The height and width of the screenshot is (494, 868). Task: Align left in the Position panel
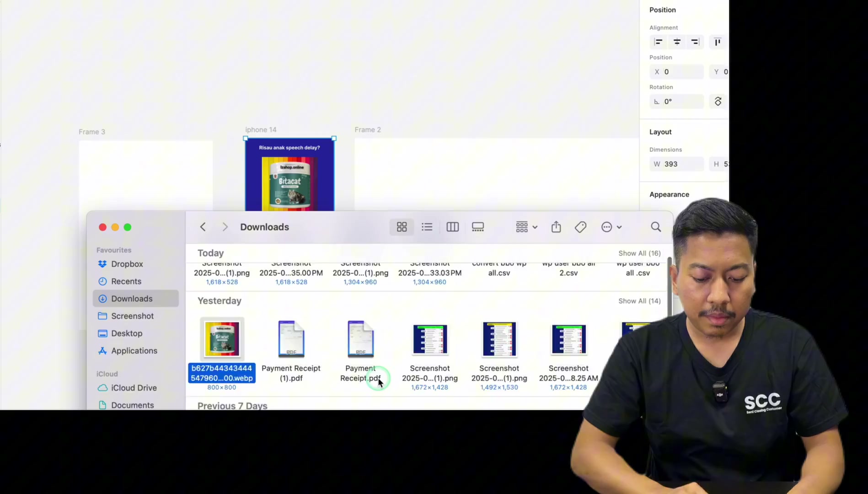[x=658, y=42]
